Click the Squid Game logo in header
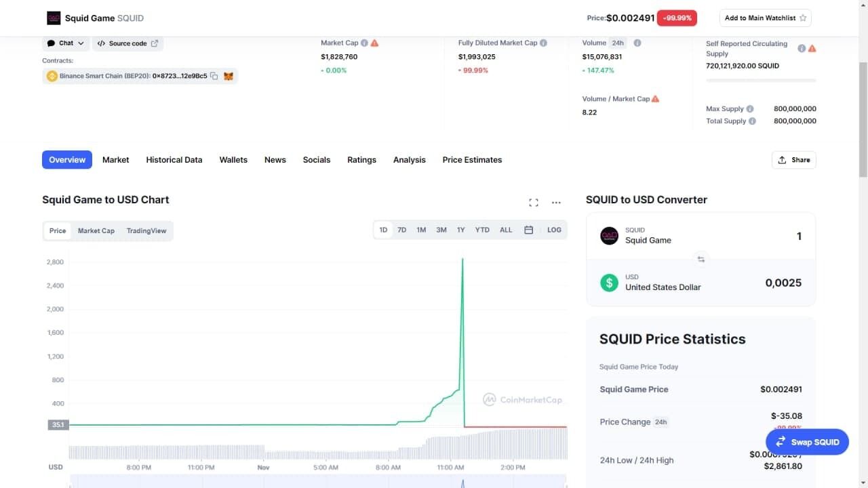 (53, 18)
